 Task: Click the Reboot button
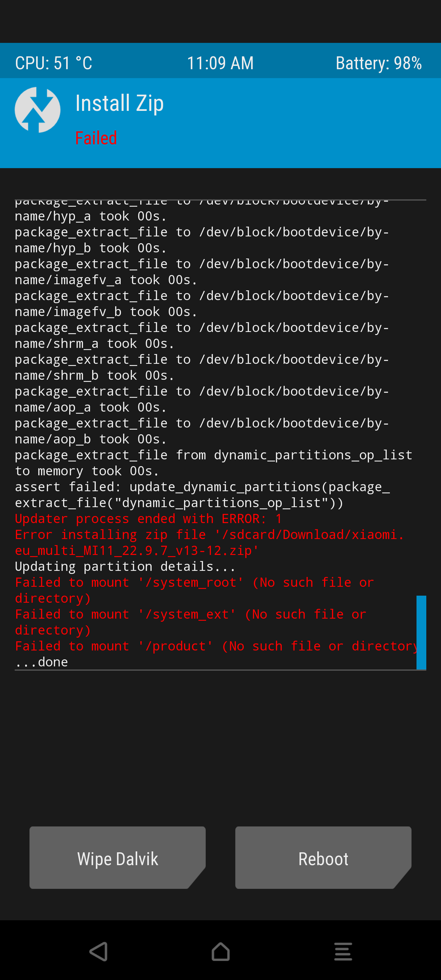click(x=323, y=858)
